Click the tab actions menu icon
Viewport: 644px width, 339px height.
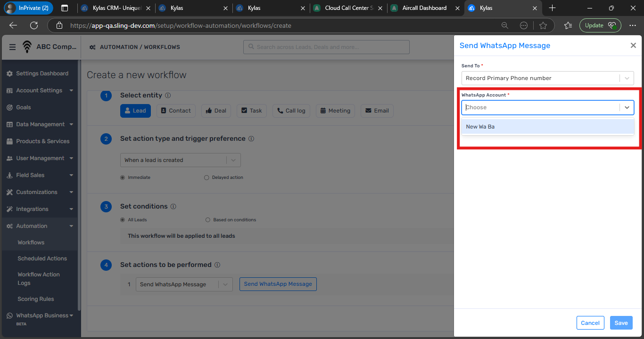65,8
